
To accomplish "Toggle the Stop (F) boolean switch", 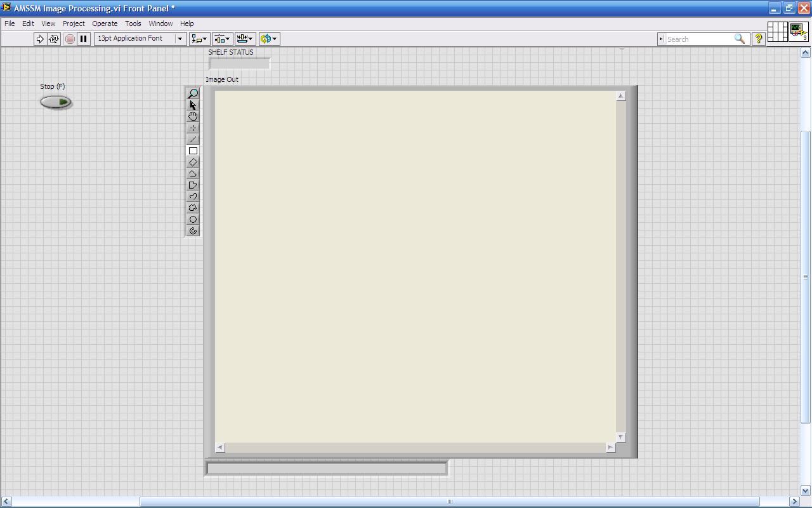I will point(56,102).
